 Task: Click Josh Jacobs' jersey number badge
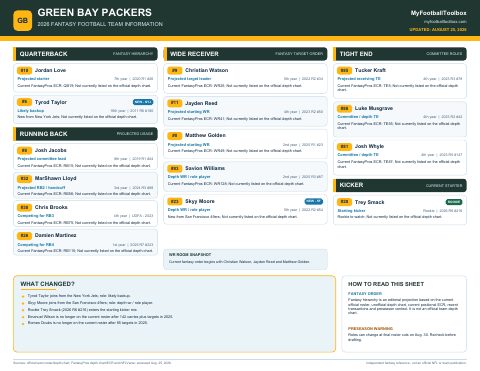tap(24, 150)
